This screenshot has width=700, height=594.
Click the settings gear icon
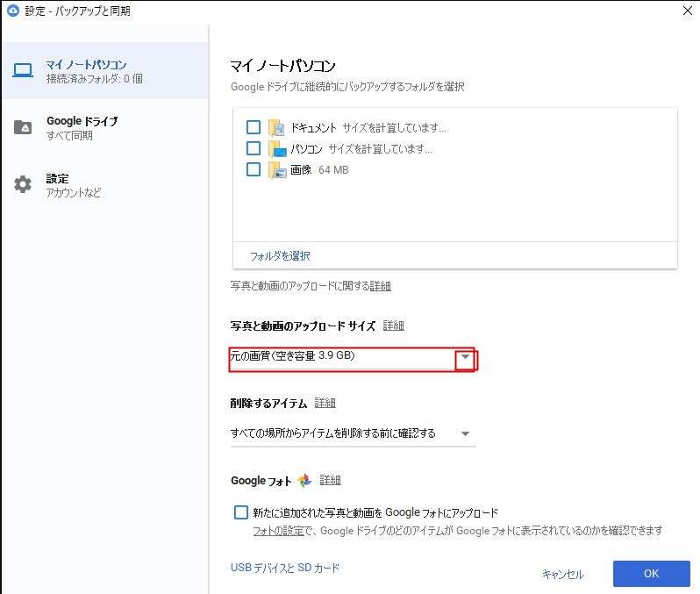(x=22, y=184)
